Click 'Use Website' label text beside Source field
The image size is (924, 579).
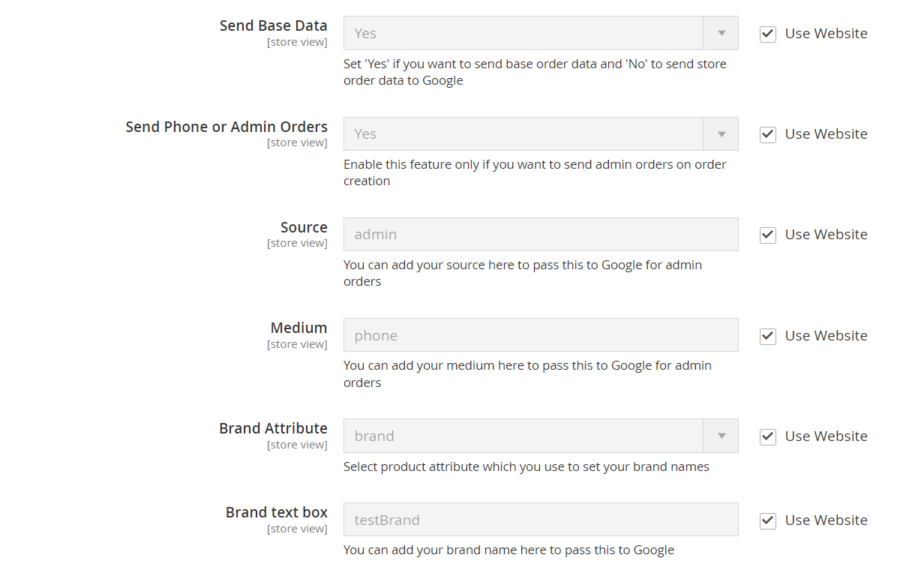click(x=826, y=235)
